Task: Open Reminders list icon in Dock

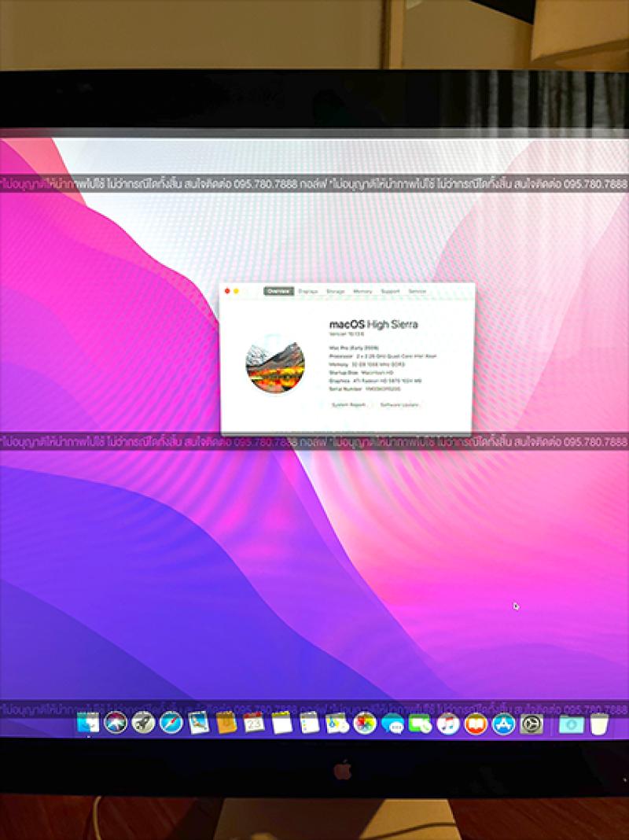Action: (x=310, y=724)
